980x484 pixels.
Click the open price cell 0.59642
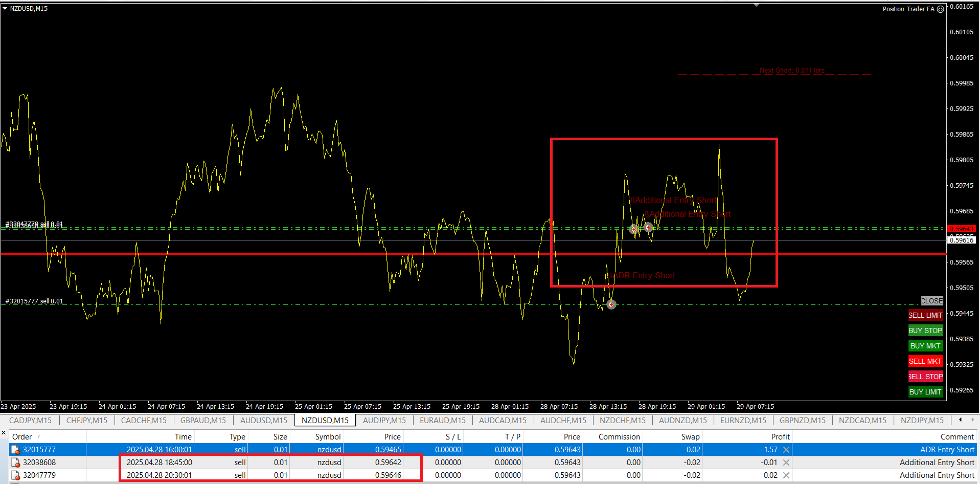(389, 463)
